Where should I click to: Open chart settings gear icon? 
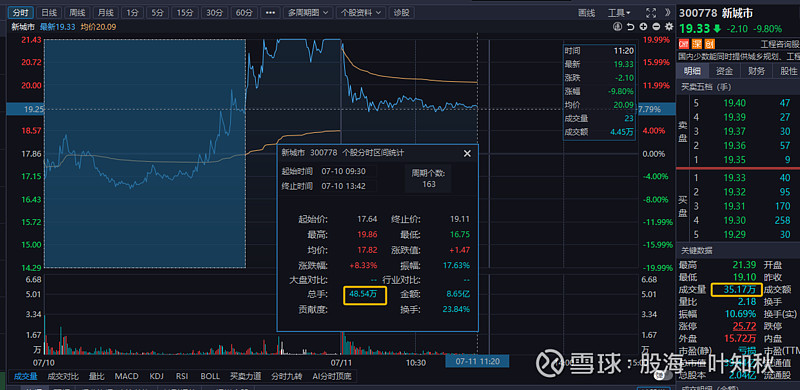(x=669, y=27)
